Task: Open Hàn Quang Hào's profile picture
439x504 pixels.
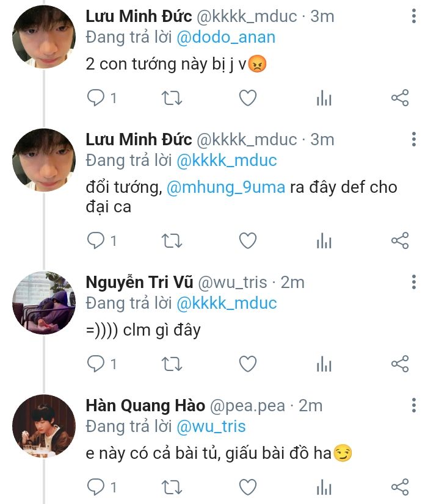Action: [44, 425]
